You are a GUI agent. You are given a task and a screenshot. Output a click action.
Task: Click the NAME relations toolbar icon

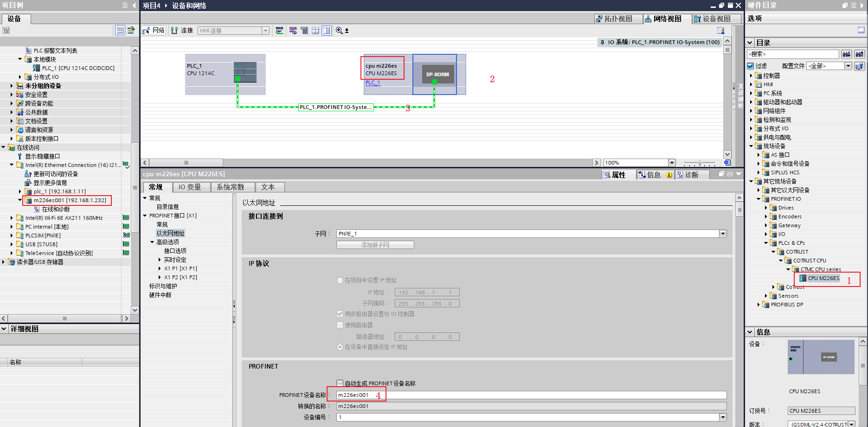click(279, 30)
